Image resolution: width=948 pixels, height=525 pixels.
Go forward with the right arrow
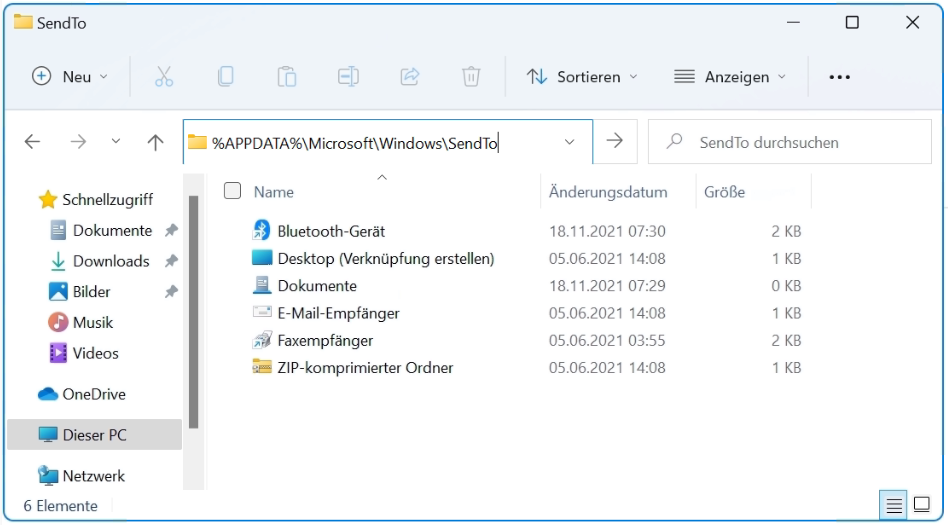click(x=78, y=142)
